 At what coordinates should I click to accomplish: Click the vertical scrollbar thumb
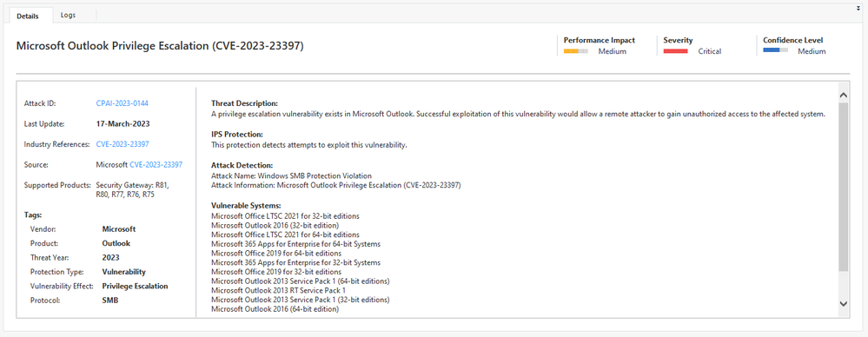coord(843,187)
